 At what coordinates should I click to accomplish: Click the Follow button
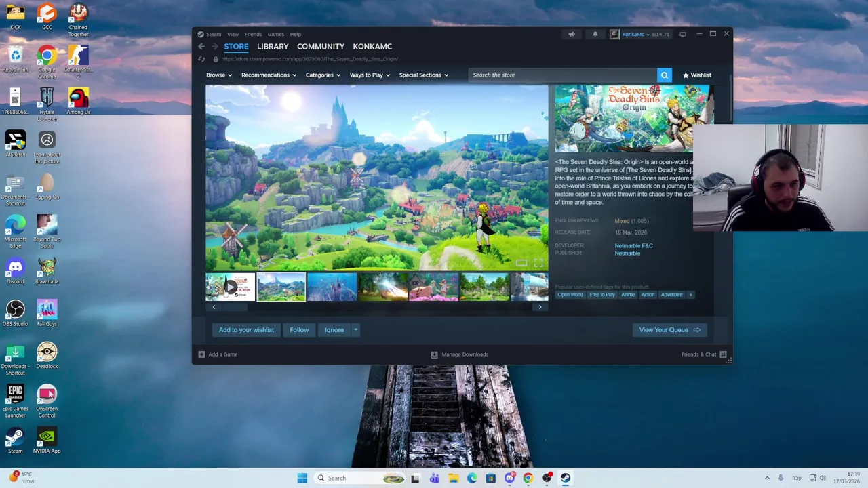(x=299, y=330)
